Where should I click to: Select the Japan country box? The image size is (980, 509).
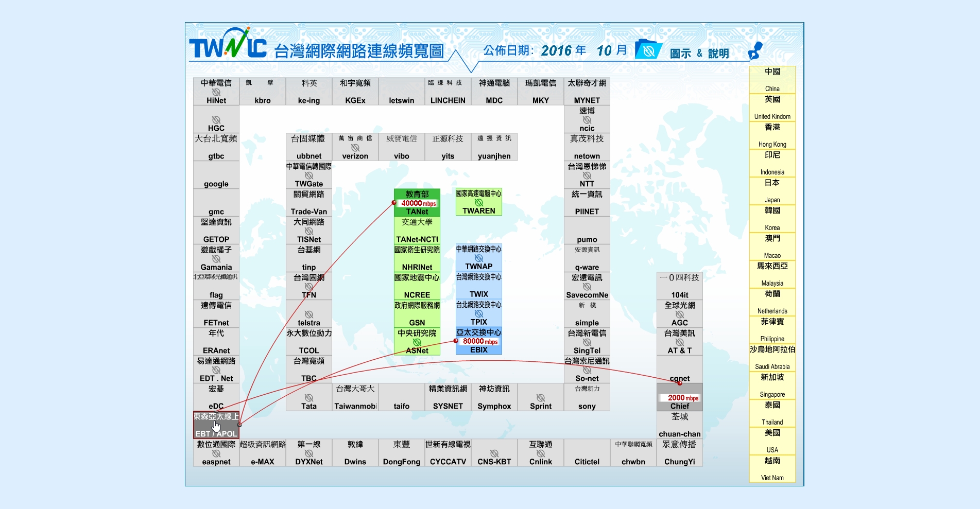coord(772,191)
